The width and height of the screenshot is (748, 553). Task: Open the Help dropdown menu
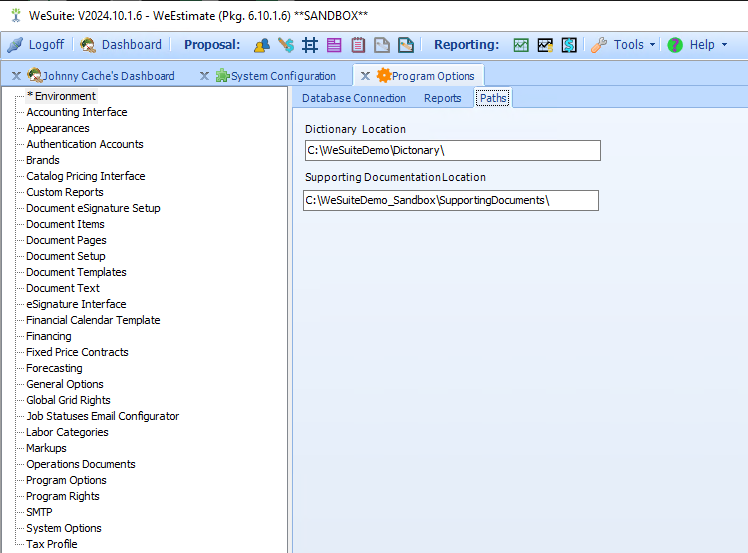707,45
